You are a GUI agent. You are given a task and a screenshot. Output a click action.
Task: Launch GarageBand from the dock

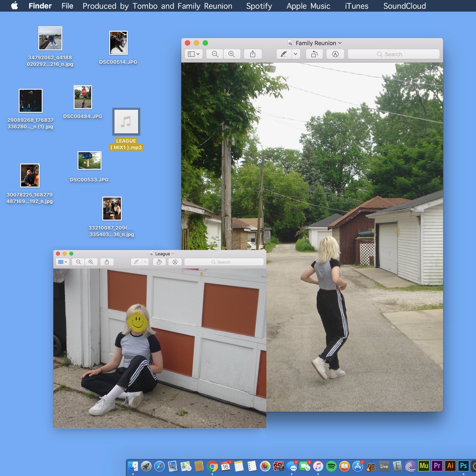pyautogui.click(x=371, y=466)
